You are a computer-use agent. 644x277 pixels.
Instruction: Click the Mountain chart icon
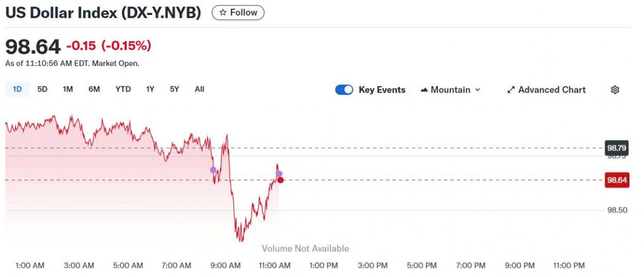coord(424,90)
